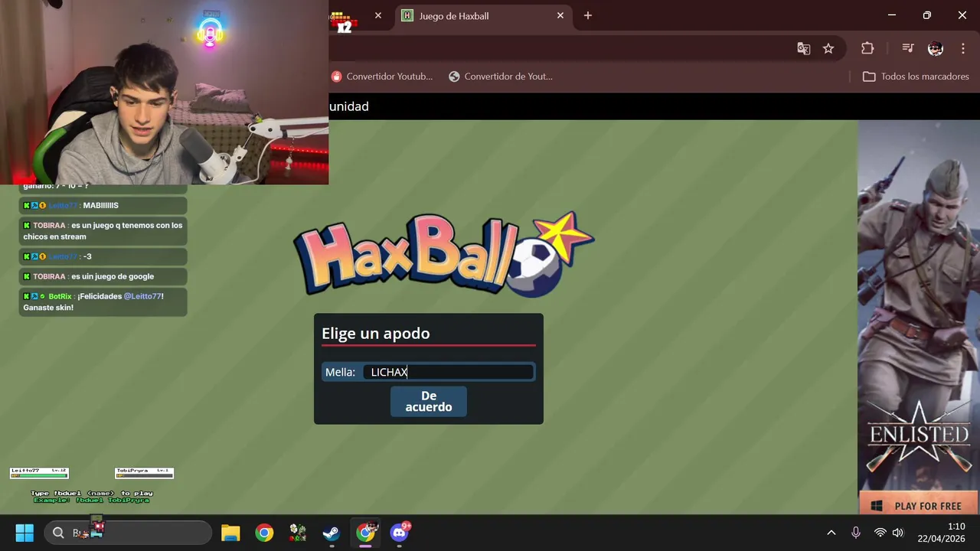The width and height of the screenshot is (980, 551).
Task: Click the chat message 'es uin juego de google'
Action: click(x=103, y=276)
